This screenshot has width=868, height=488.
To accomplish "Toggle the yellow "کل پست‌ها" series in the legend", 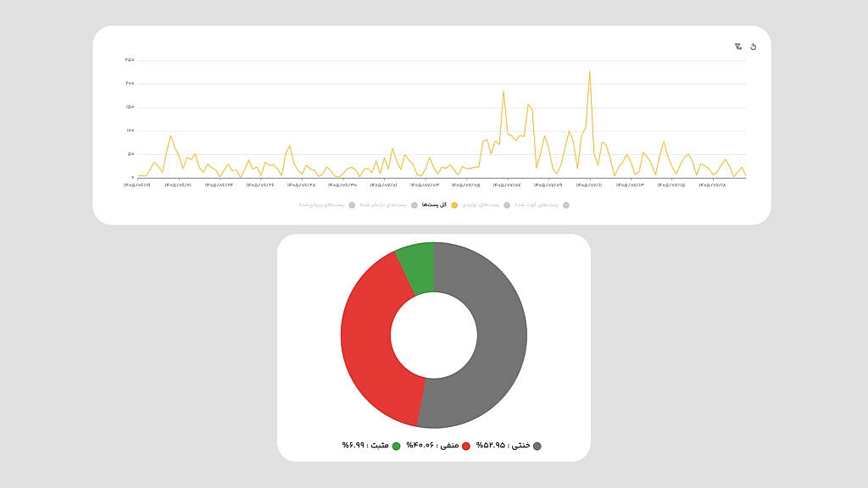I will click(x=440, y=205).
